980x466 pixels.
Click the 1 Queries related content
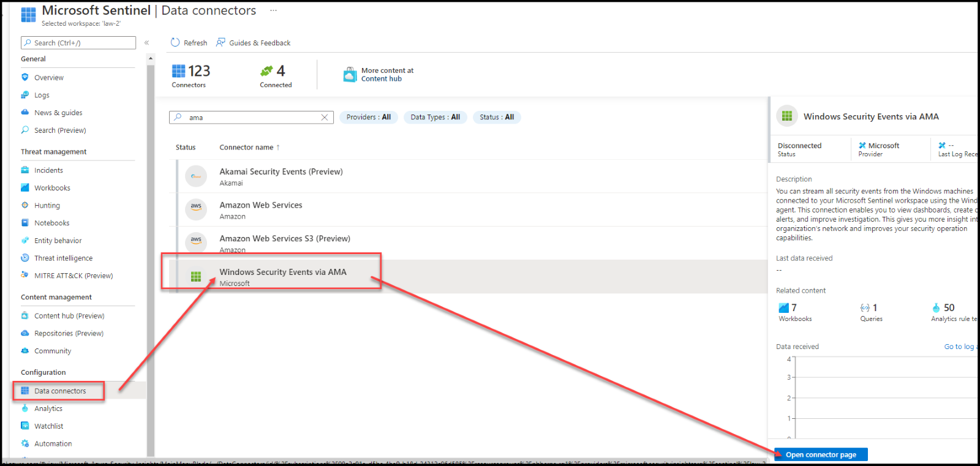click(871, 312)
